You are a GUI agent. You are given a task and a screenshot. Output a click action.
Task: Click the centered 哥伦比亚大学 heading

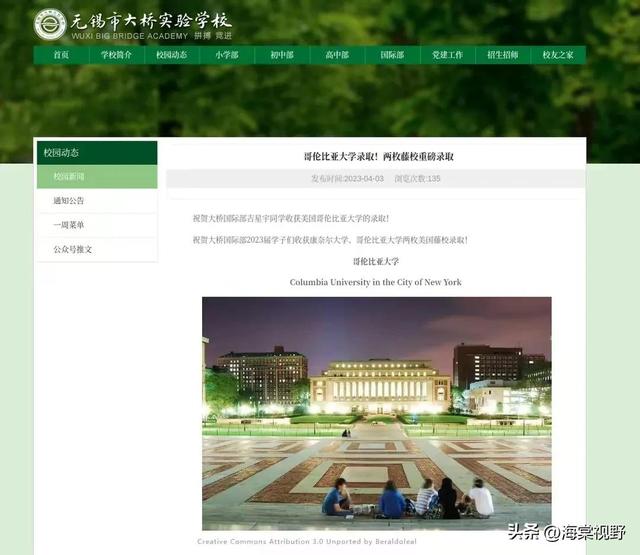(x=376, y=262)
